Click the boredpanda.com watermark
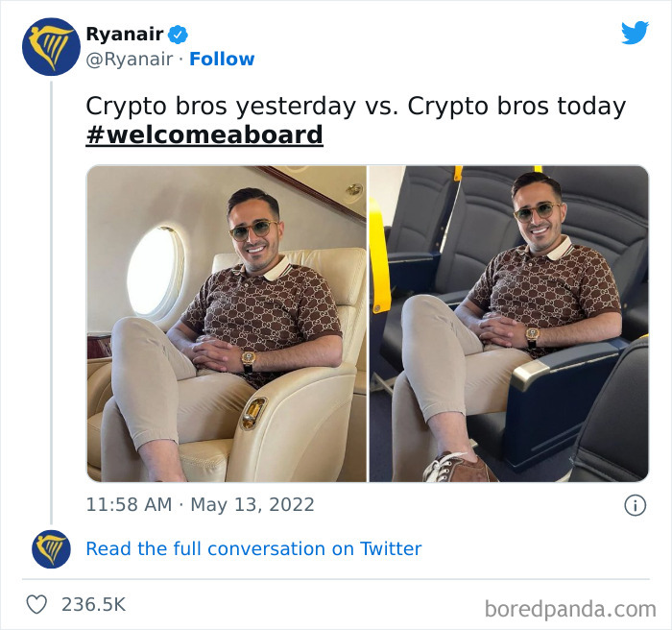This screenshot has height=630, width=672. (x=570, y=608)
